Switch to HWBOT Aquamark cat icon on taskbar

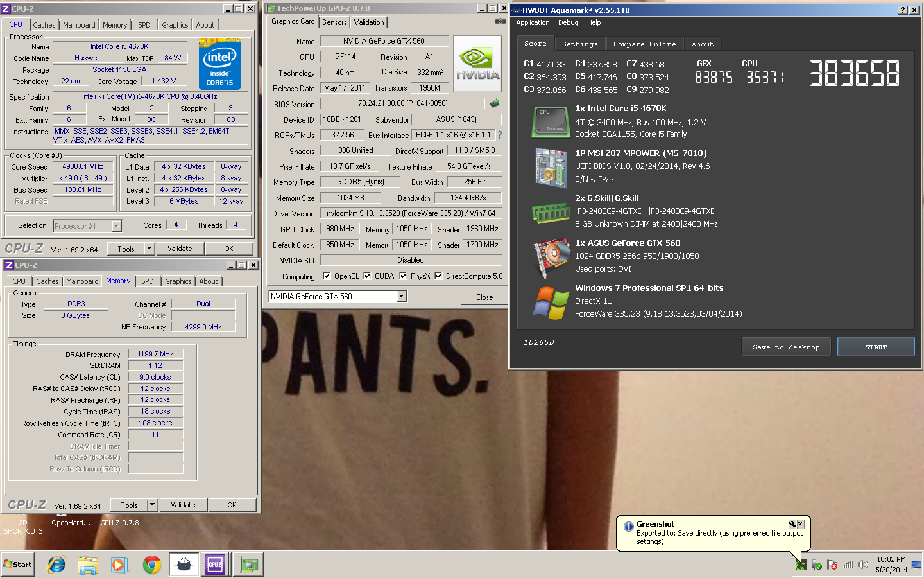[184, 565]
